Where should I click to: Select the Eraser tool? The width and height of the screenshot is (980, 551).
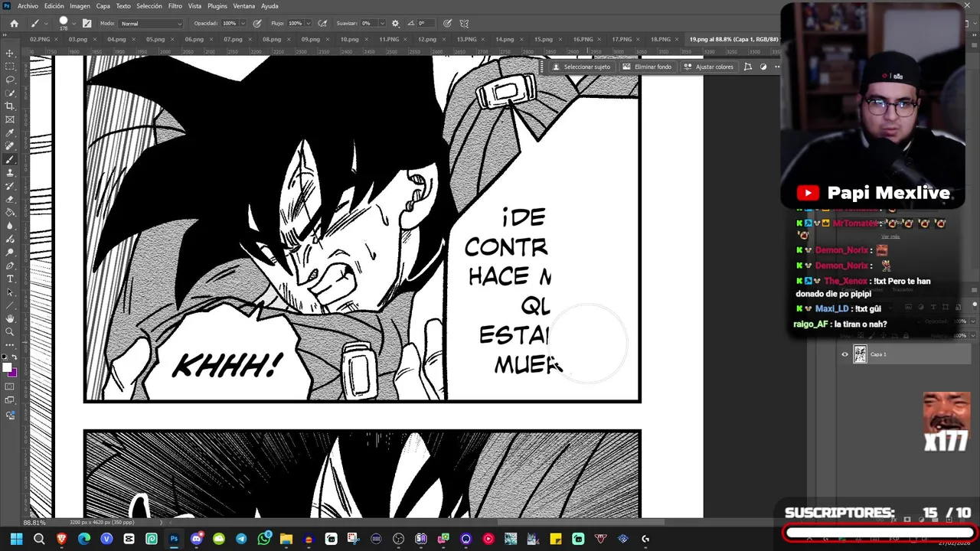[x=10, y=200]
